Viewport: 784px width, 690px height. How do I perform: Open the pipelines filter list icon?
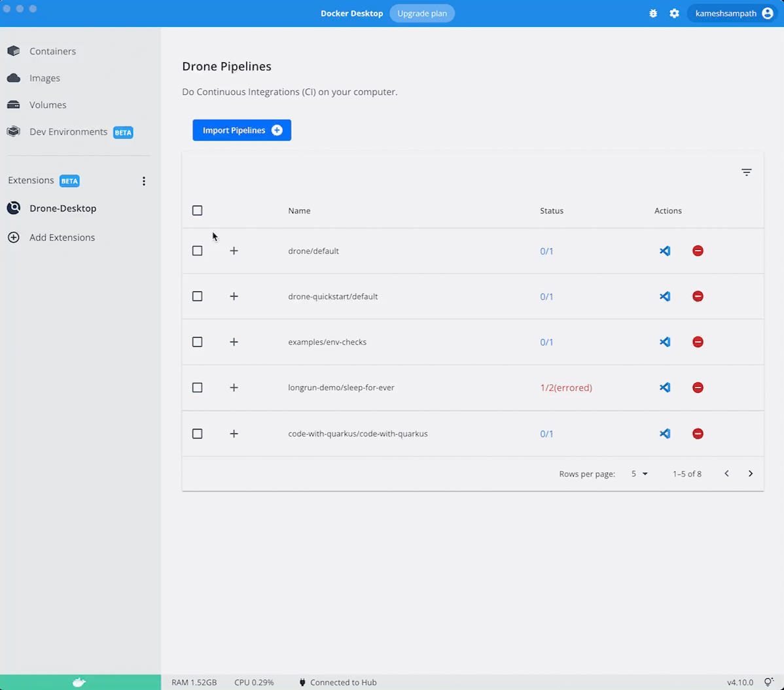(x=747, y=173)
